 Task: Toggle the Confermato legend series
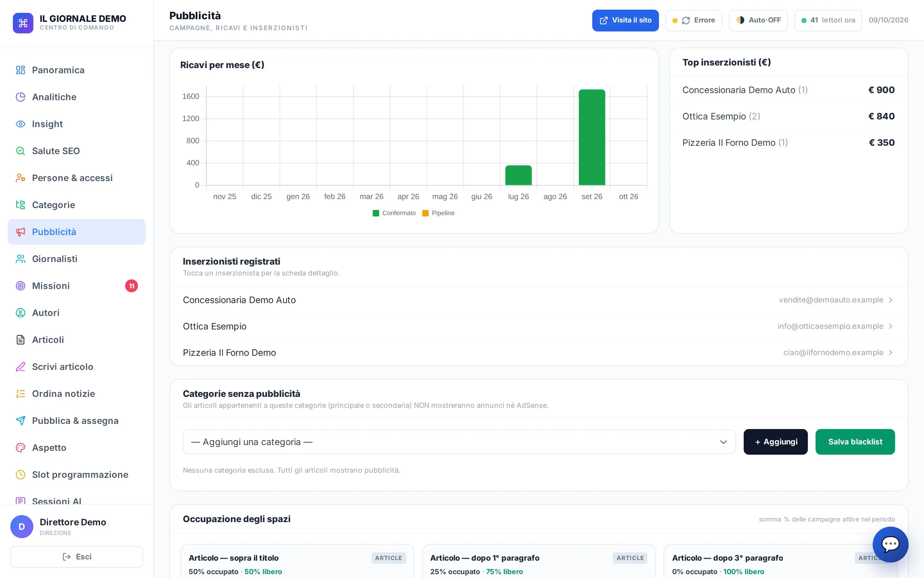coord(394,213)
